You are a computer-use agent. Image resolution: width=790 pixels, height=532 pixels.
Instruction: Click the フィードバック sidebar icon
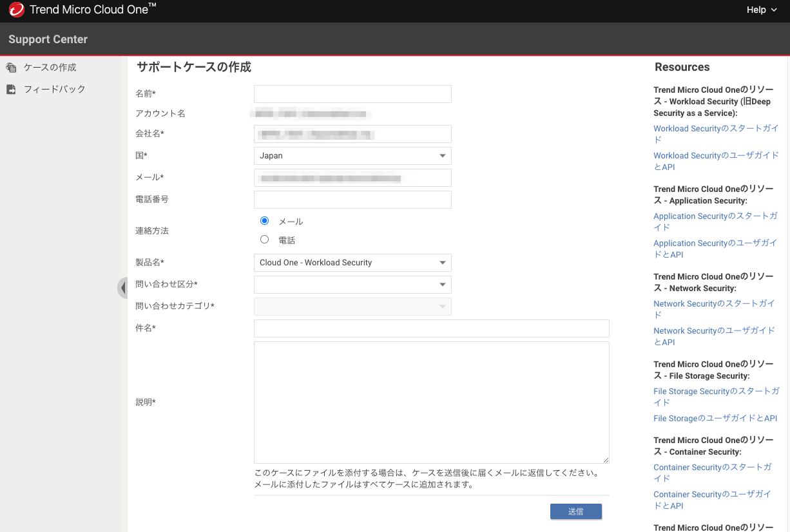coord(11,90)
